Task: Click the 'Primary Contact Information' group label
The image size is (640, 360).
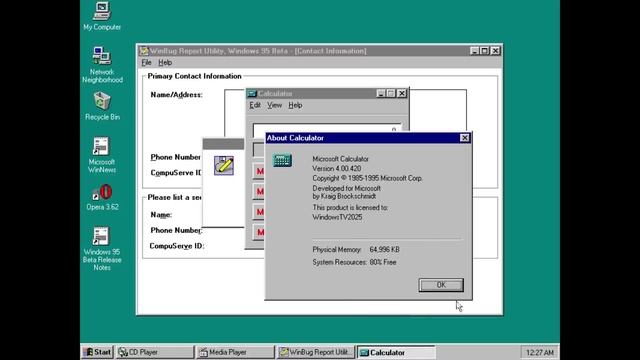Action: [x=194, y=76]
